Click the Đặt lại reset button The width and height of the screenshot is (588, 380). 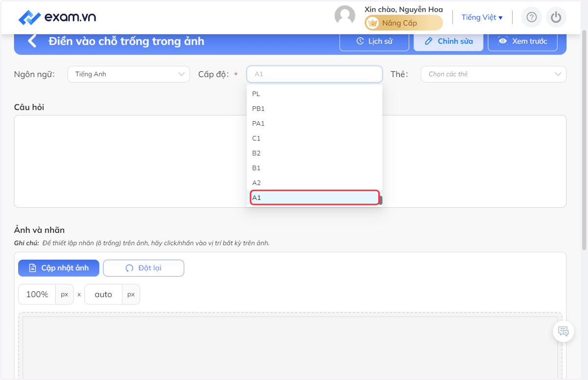pyautogui.click(x=144, y=268)
